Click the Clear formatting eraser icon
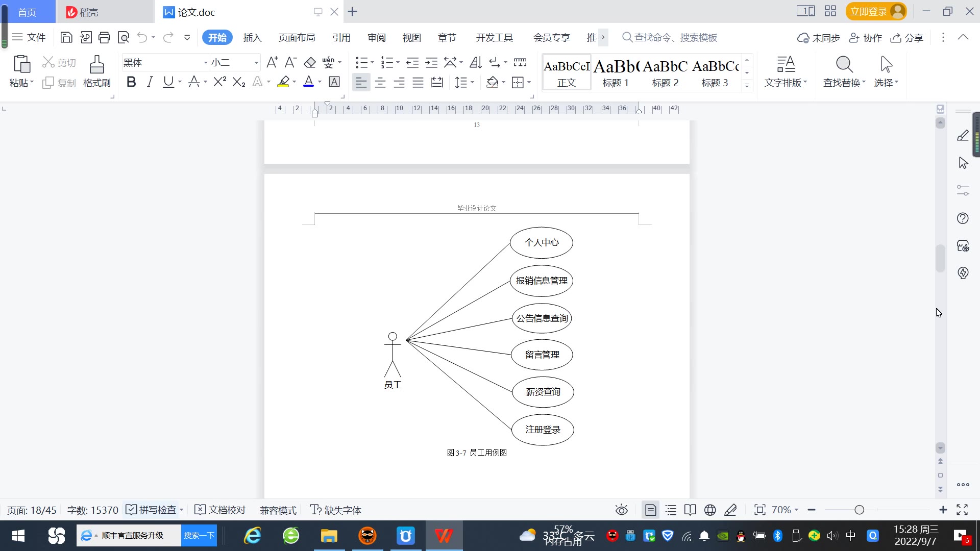 pos(310,62)
